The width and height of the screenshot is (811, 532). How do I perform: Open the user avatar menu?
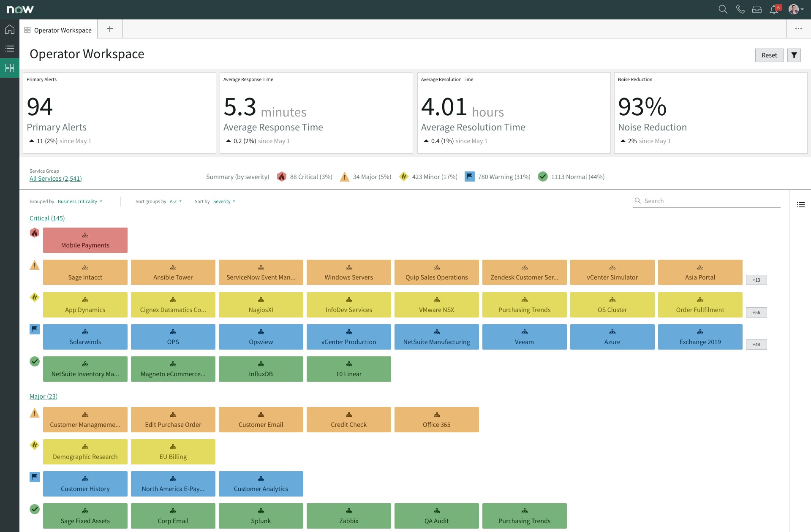click(x=795, y=9)
